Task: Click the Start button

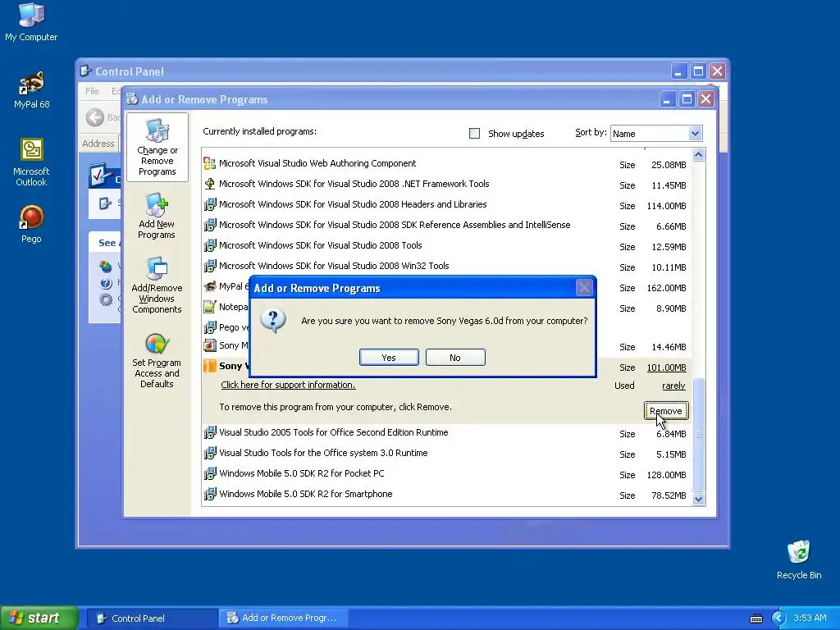Action: (x=39, y=618)
